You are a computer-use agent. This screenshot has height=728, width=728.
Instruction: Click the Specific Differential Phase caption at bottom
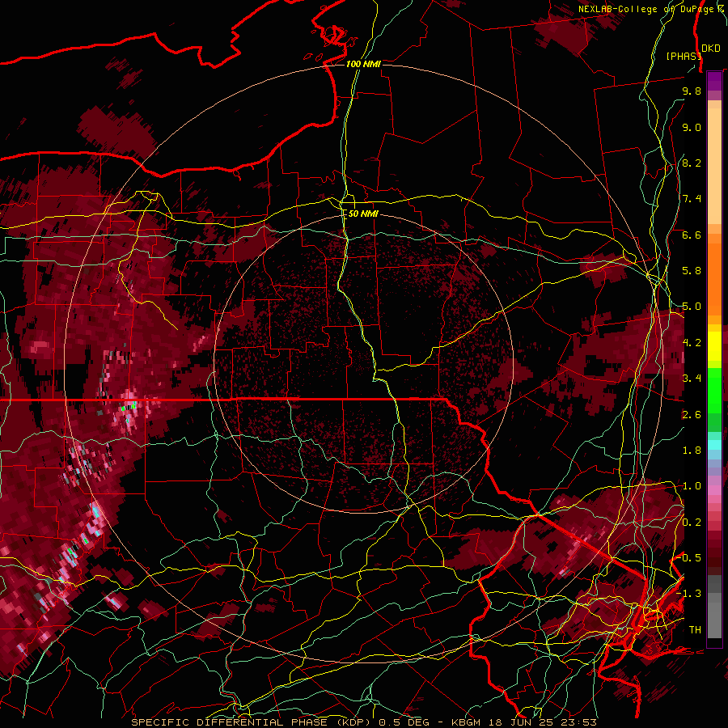pos(363,722)
